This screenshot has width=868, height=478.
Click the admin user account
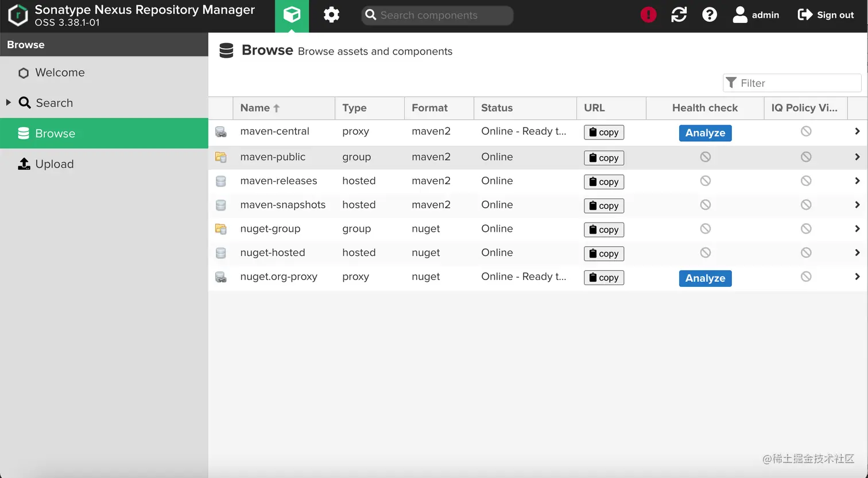[756, 15]
